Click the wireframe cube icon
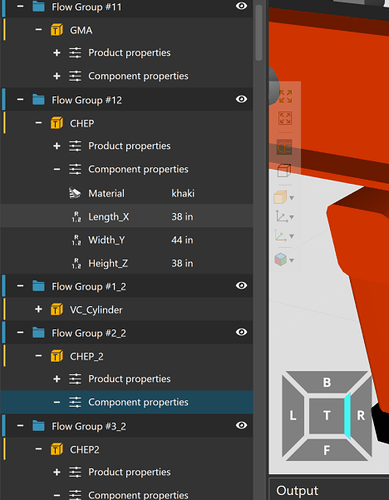 284,170
